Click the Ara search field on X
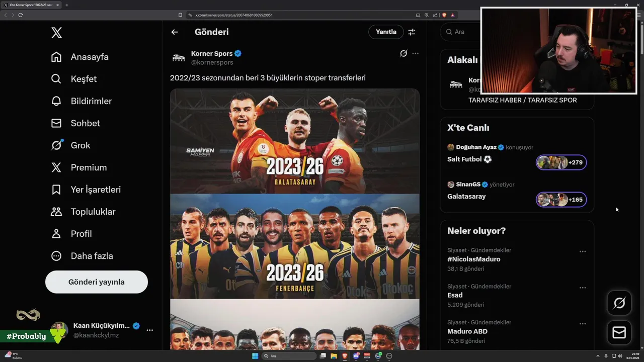 click(x=460, y=32)
